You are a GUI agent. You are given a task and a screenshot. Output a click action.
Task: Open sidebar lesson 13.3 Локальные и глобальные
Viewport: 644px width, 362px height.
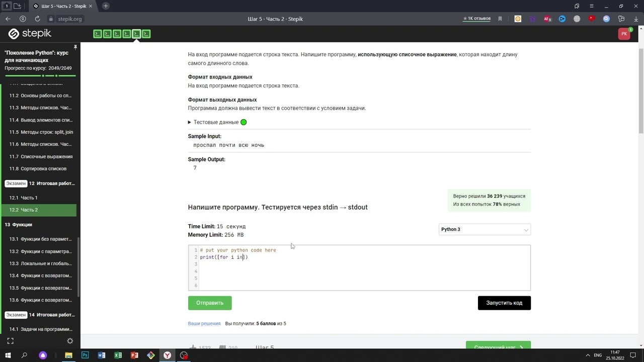coord(40,263)
